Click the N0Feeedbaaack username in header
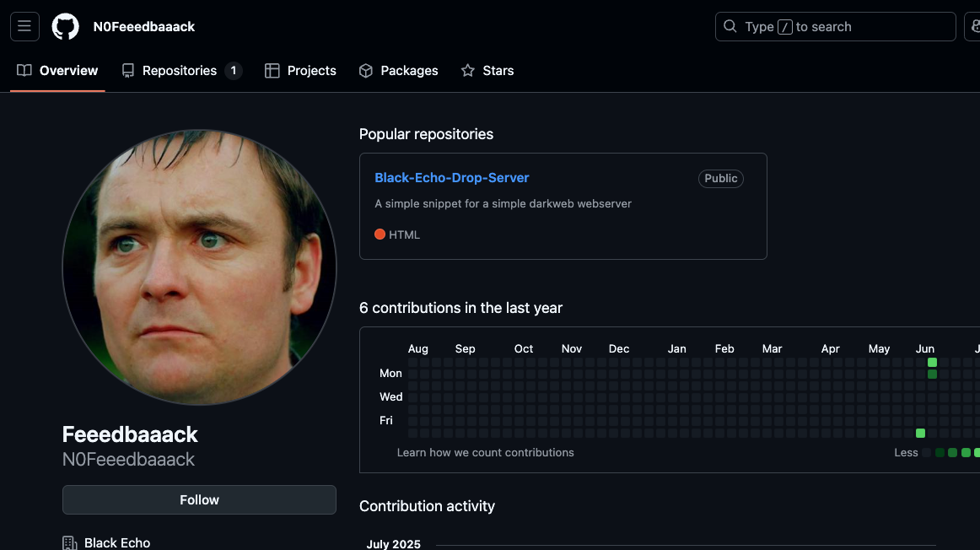 144,27
